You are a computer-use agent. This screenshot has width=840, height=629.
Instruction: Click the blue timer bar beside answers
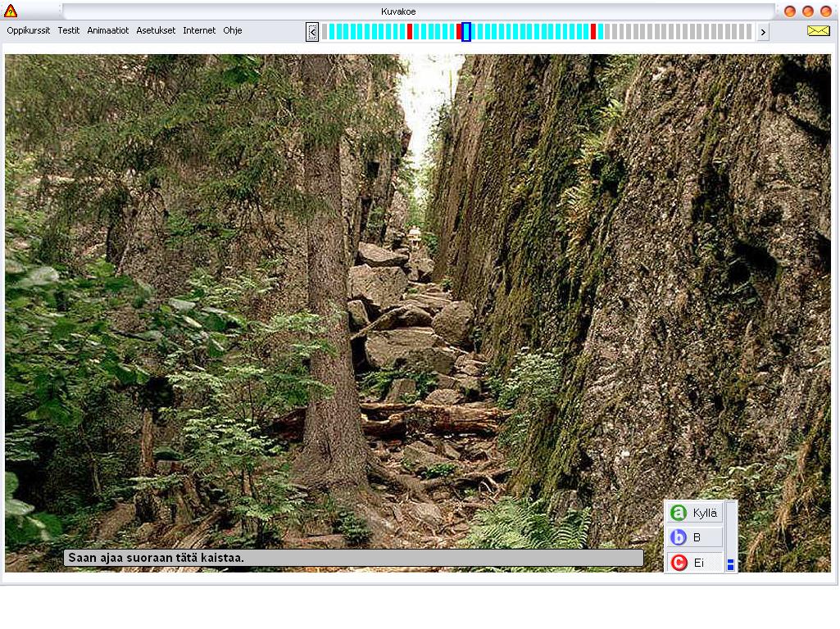click(730, 563)
